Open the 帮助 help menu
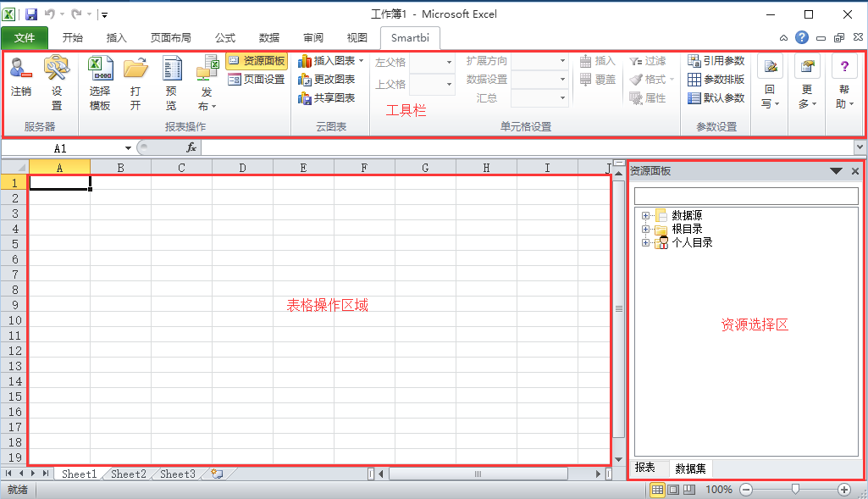Viewport: 868px width, 499px height. coord(844,81)
